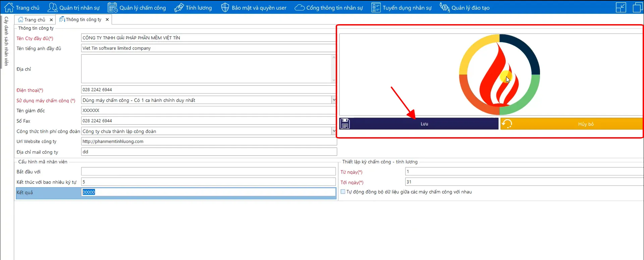Open Cây danh sách nhân viên side panel
644x260 pixels.
pos(6,41)
